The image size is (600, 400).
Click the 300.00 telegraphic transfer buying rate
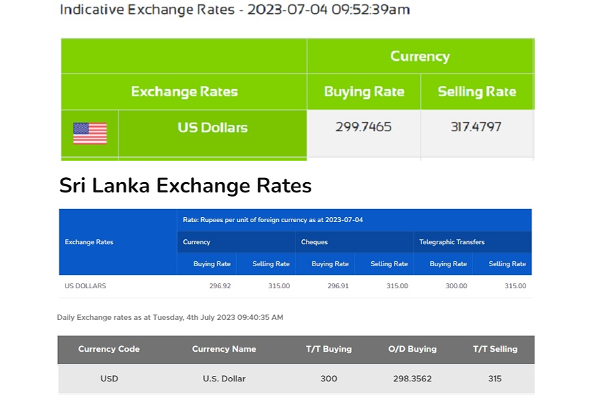456,286
